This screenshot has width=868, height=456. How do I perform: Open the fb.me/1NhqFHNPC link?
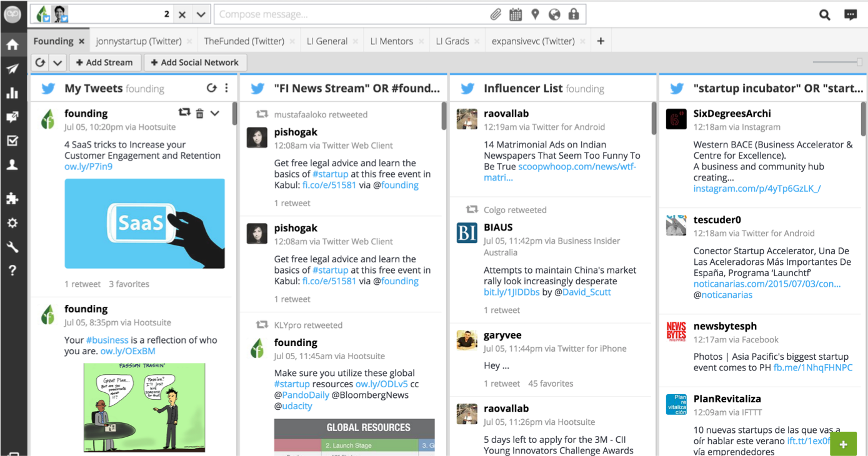click(813, 367)
